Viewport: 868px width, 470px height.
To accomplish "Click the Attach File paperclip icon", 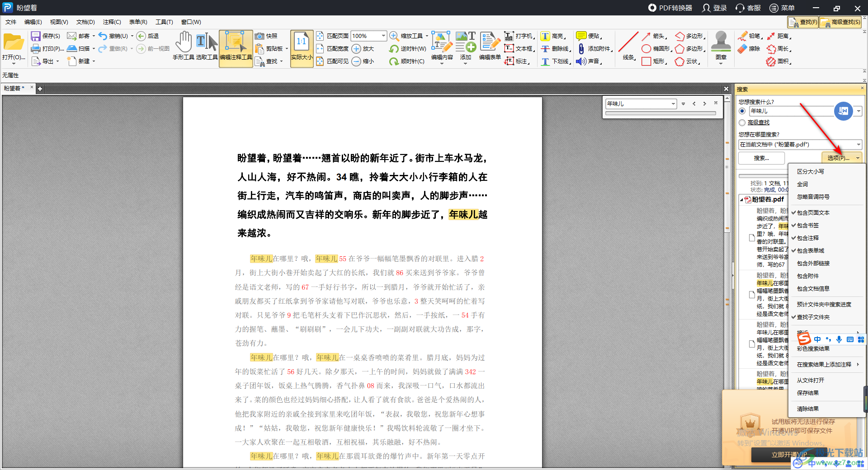I will coord(581,48).
